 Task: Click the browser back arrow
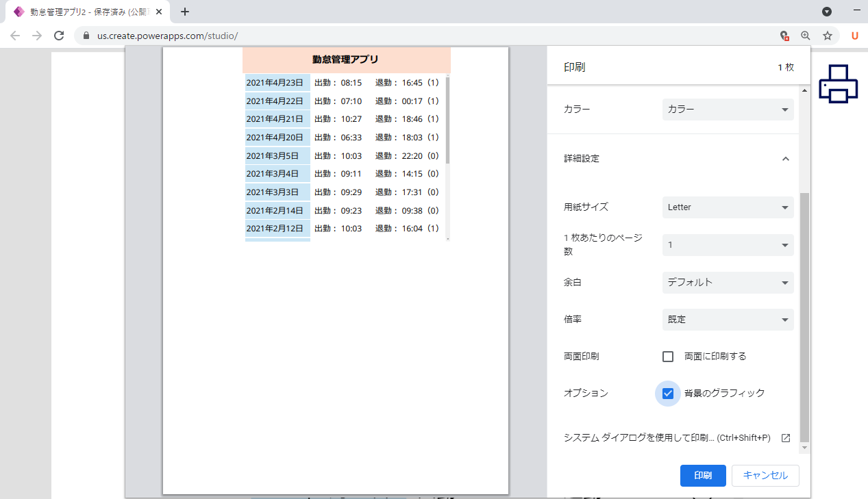(x=15, y=36)
